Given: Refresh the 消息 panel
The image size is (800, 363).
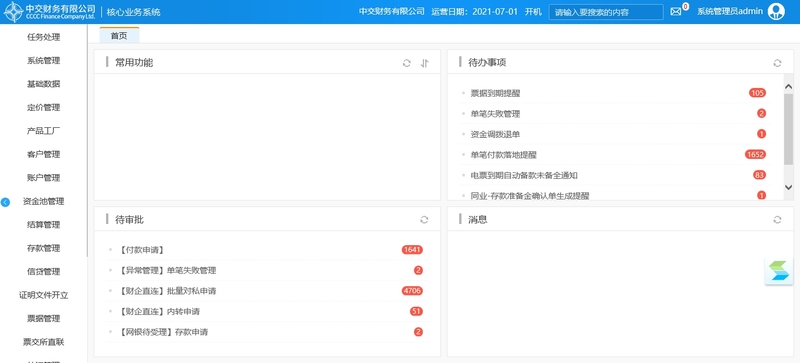Looking at the screenshot, I should [777, 220].
